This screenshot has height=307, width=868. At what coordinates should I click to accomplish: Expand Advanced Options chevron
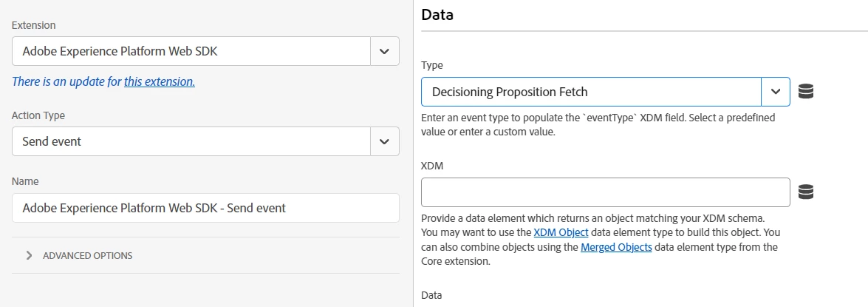point(30,255)
